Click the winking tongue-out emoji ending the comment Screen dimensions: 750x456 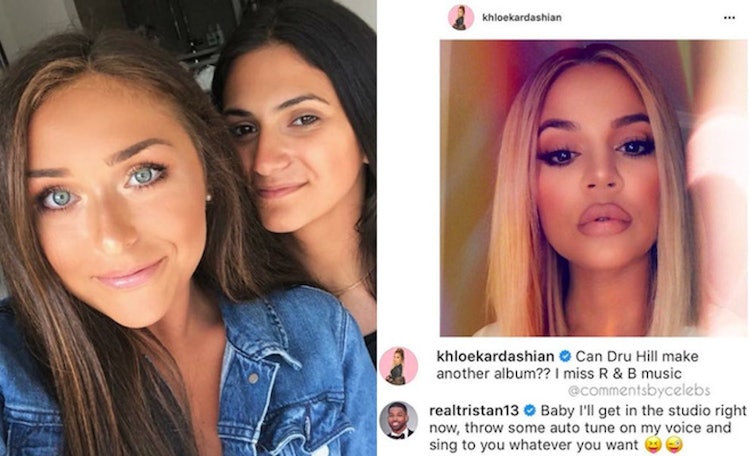(x=674, y=445)
